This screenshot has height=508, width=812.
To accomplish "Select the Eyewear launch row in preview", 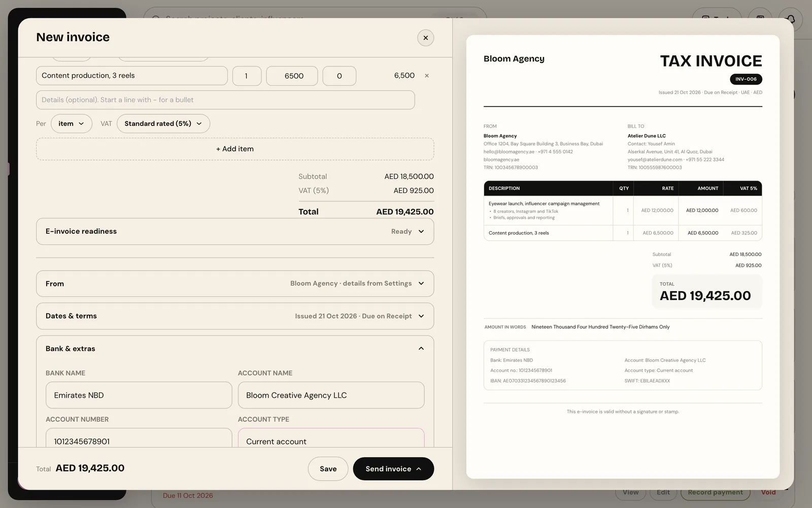I will [623, 210].
